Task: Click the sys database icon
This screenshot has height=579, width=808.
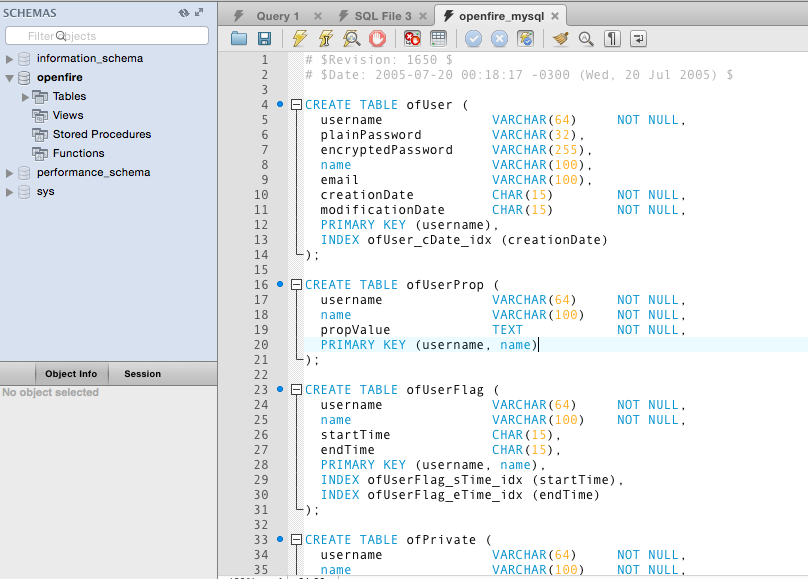Action: point(24,192)
